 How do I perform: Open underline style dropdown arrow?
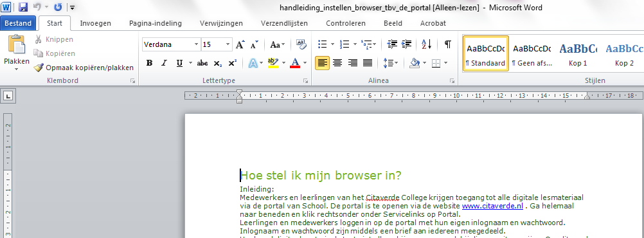[x=190, y=63]
